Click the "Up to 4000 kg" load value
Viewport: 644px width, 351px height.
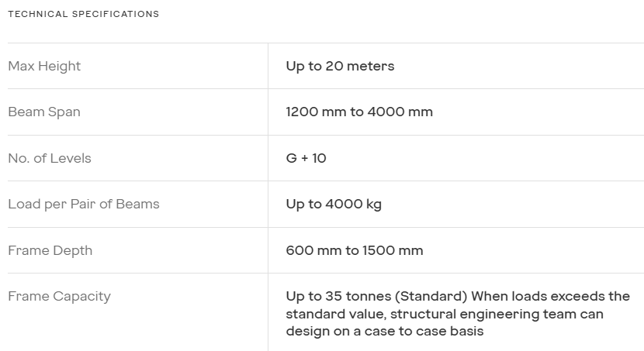(334, 204)
